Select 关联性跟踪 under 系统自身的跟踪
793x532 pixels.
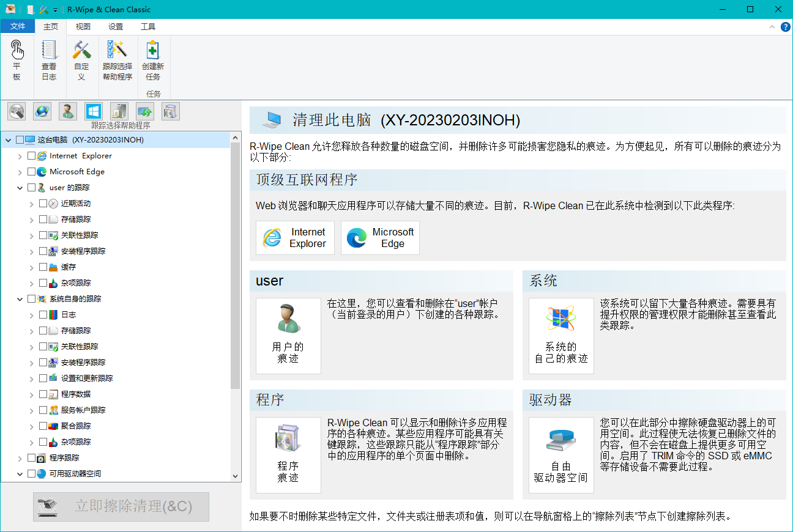point(80,347)
